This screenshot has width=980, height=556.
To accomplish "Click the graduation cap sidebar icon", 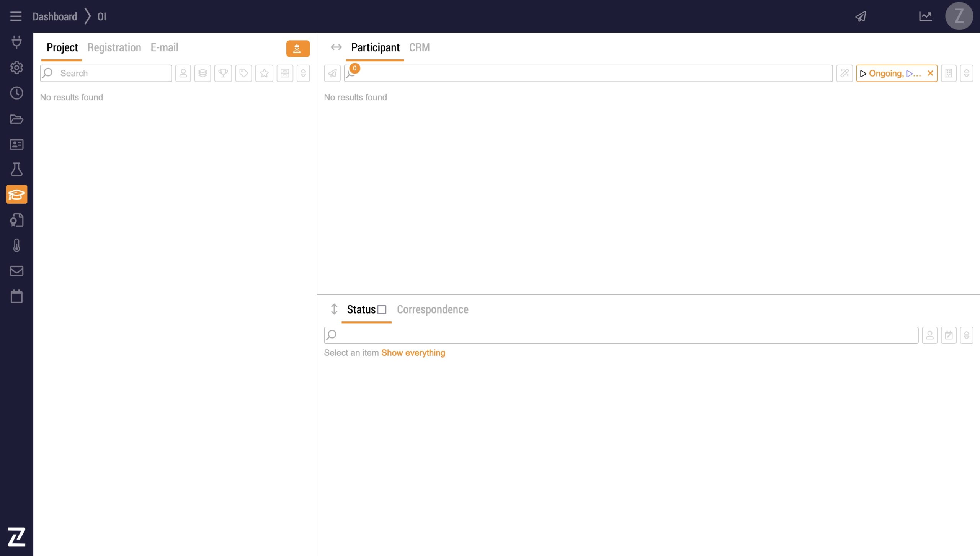I will click(x=16, y=195).
